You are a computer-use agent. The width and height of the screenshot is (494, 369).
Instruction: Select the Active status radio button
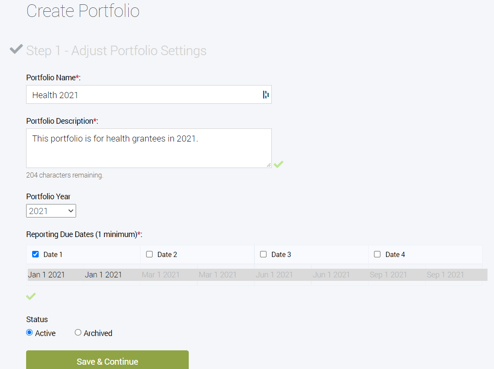[x=29, y=333]
